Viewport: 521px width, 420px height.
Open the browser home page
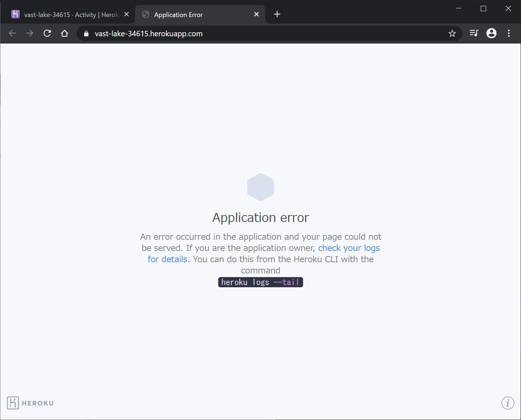point(65,33)
